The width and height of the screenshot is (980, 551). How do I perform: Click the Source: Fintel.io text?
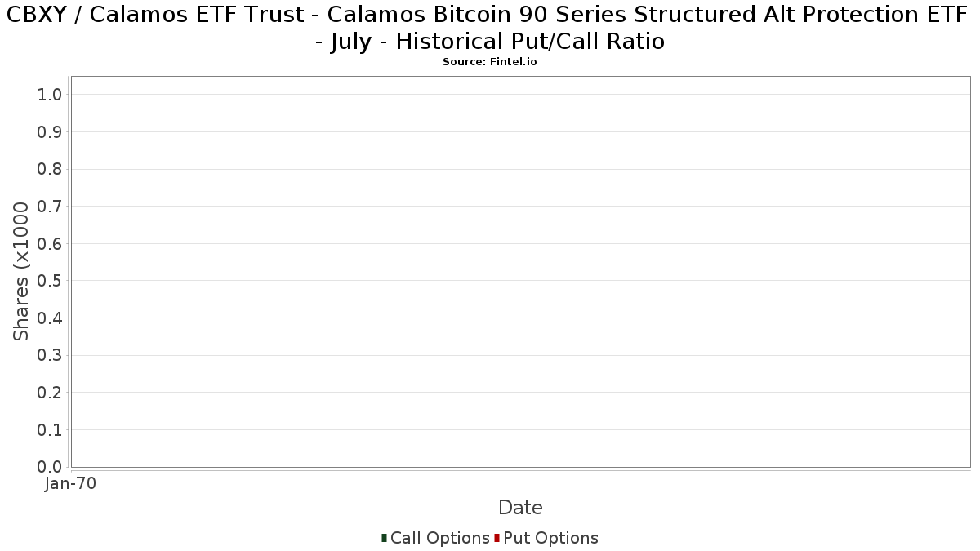[490, 62]
